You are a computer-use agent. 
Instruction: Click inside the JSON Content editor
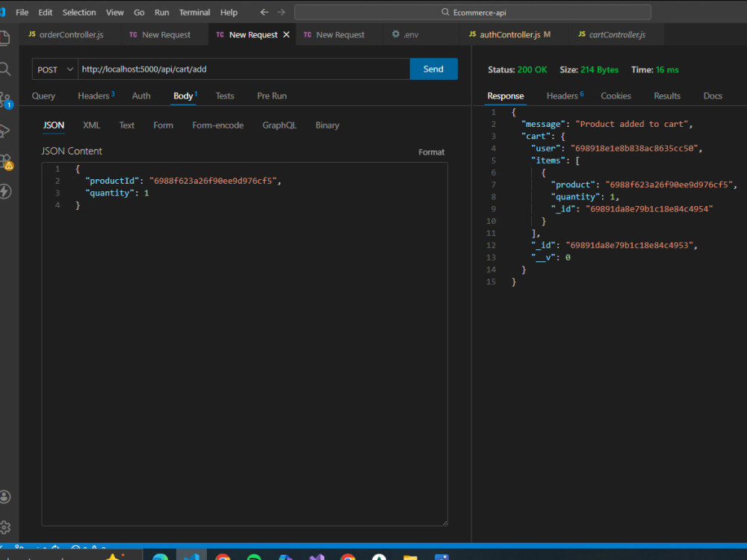(244, 343)
